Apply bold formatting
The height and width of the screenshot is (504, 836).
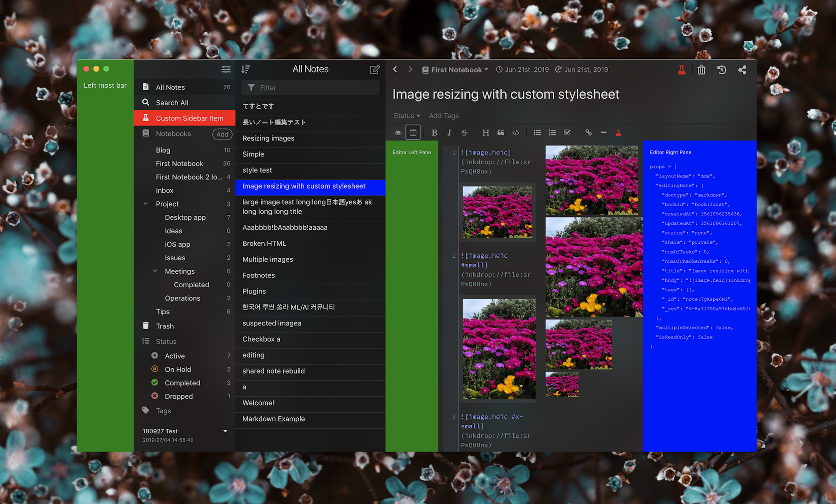pos(434,133)
